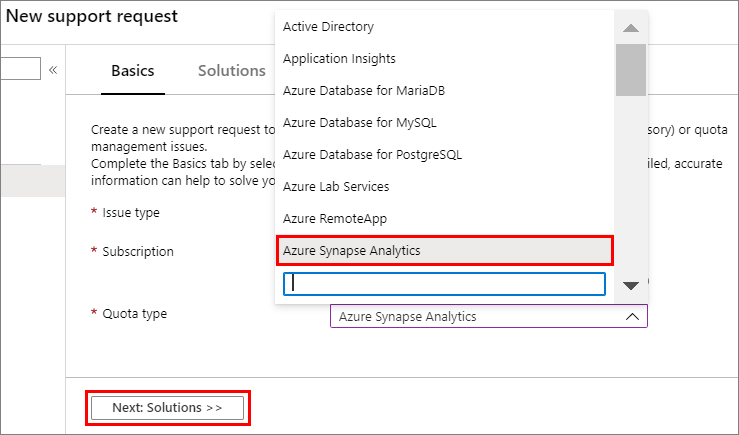The width and height of the screenshot is (739, 435).
Task: Pick Azure RemoteApp from the list
Action: 334,219
